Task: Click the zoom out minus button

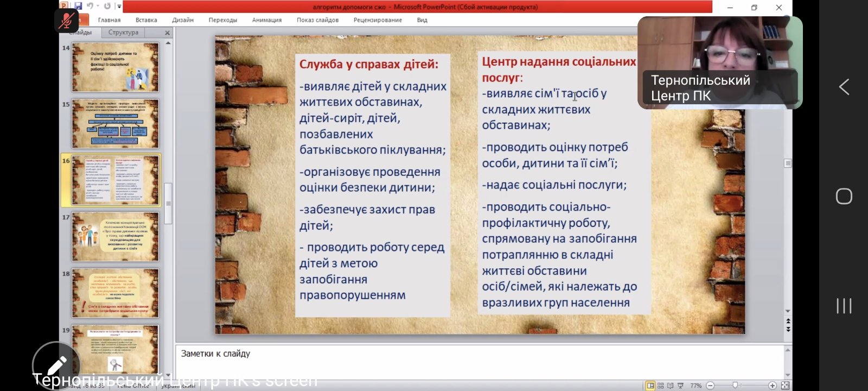Action: (710, 386)
